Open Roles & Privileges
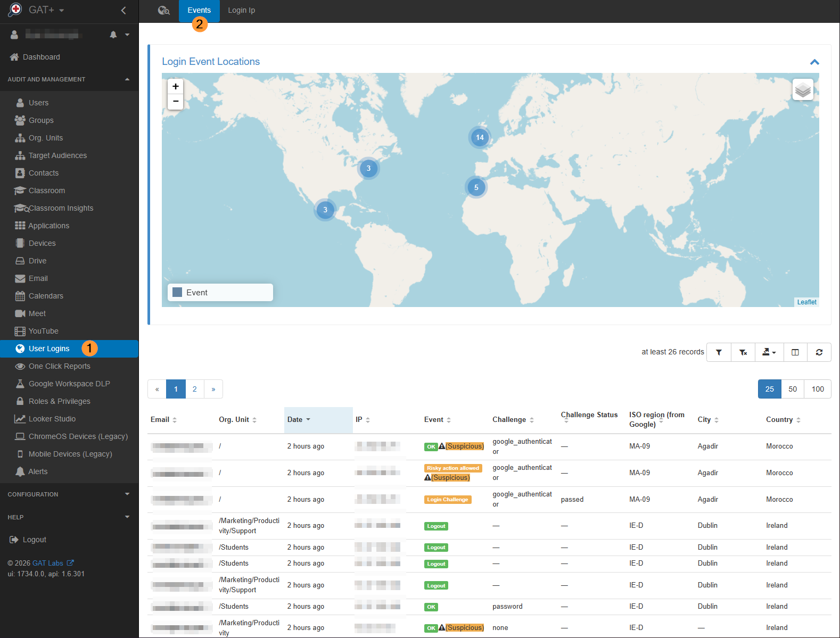The height and width of the screenshot is (638, 840). click(x=59, y=401)
